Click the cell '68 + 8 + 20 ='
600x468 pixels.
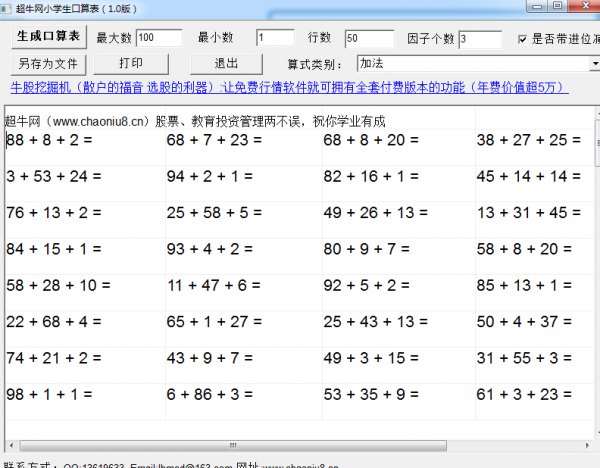tap(399, 147)
